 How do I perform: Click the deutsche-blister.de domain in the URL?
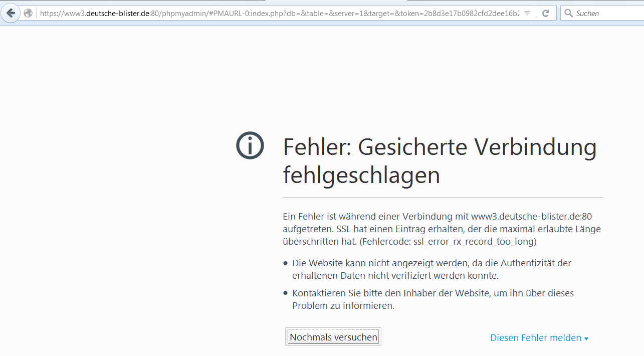[118, 14]
